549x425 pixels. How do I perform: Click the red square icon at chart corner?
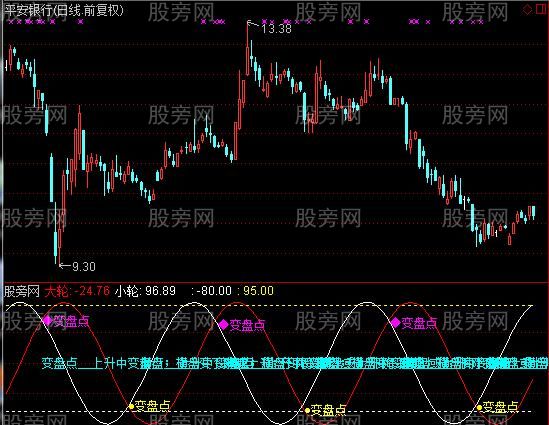542,9
